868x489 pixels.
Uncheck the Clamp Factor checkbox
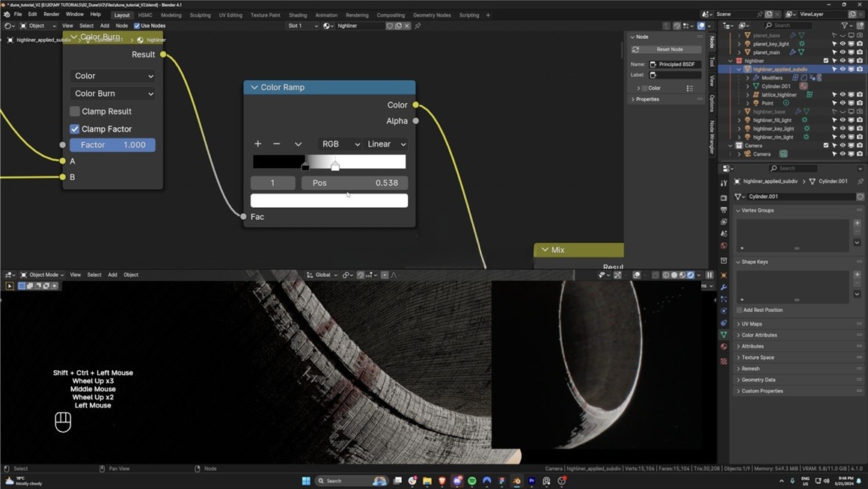(75, 129)
